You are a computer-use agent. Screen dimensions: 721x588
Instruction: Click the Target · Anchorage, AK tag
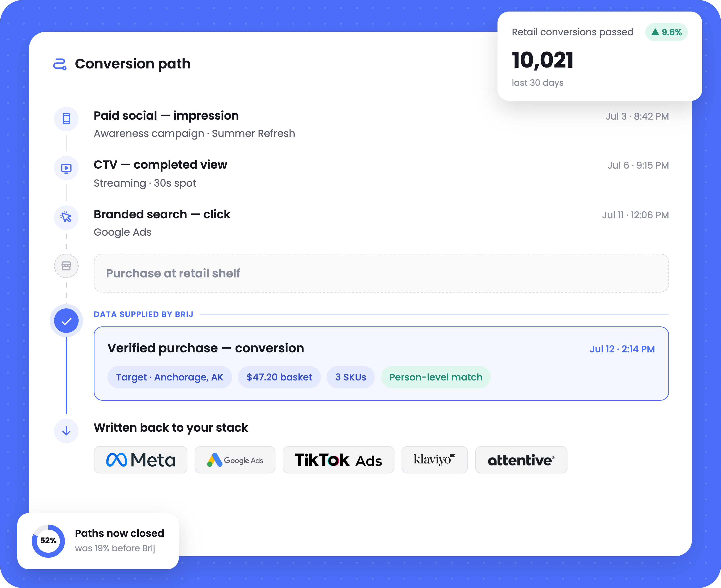[170, 377]
